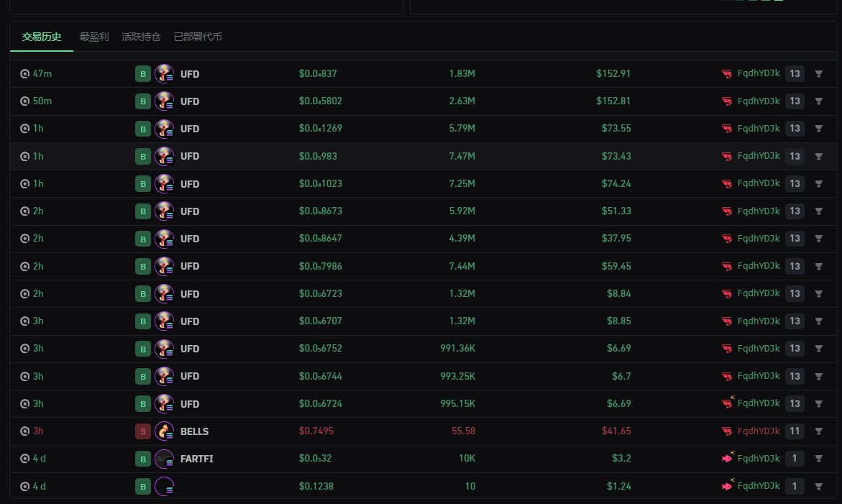This screenshot has width=842, height=504.
Task: Click the shrimp icon in the $37.95 row
Action: 726,238
